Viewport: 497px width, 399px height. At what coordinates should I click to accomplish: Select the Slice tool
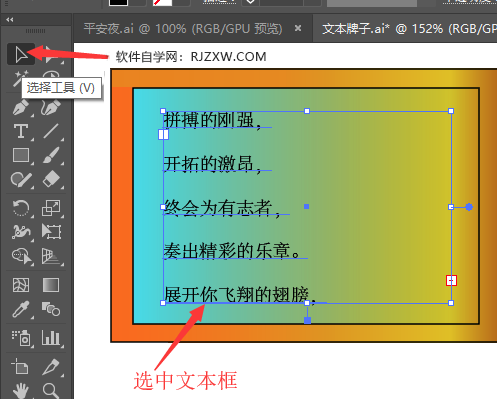pos(51,367)
